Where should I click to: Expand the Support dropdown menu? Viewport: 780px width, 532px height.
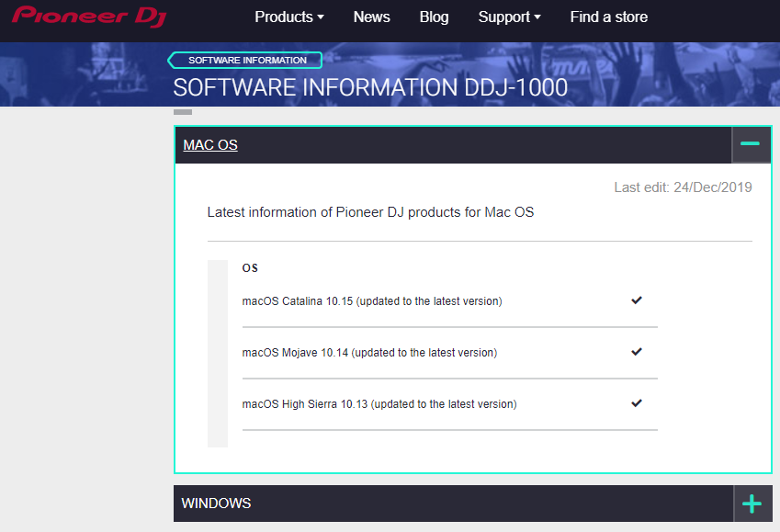click(x=509, y=17)
